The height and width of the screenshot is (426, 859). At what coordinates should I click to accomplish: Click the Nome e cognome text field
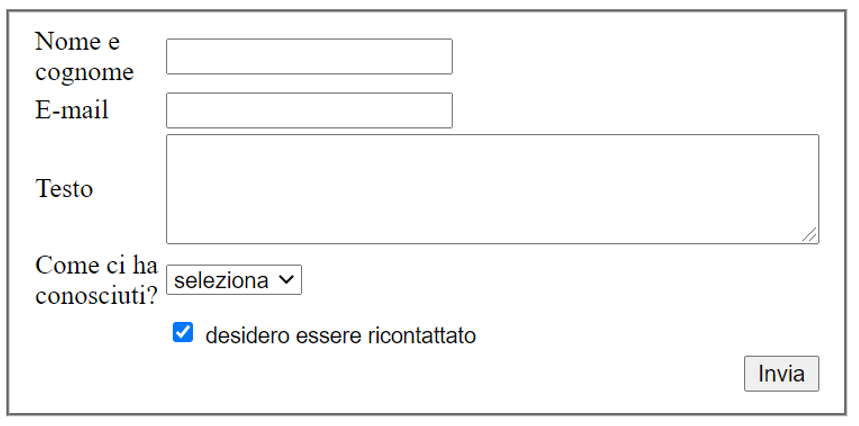tap(309, 57)
